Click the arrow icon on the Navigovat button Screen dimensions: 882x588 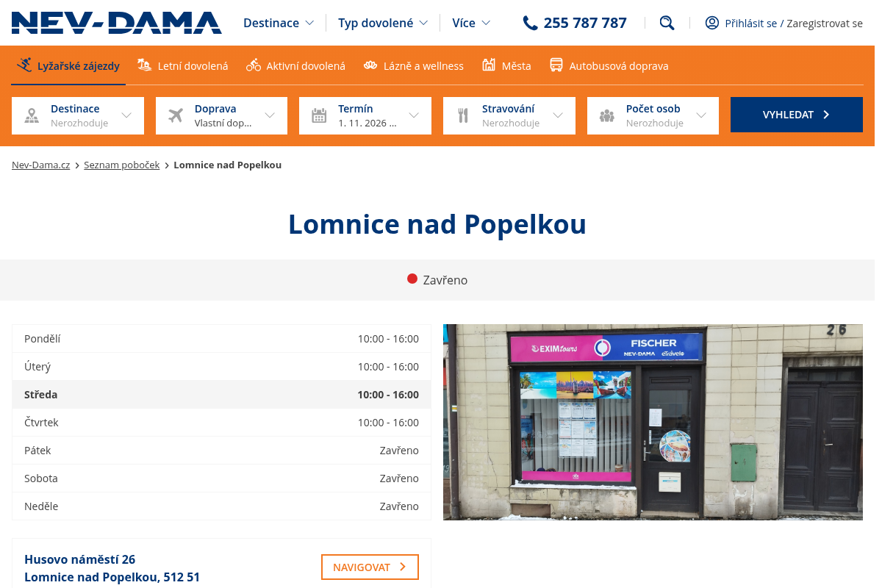tap(402, 567)
